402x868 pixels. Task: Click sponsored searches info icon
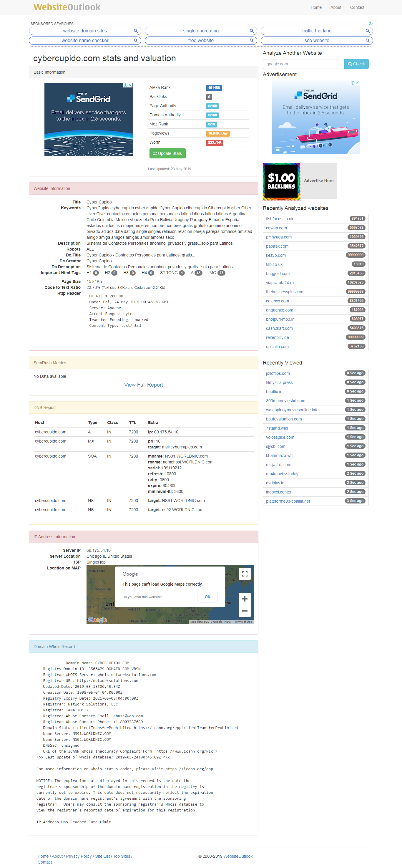(370, 24)
